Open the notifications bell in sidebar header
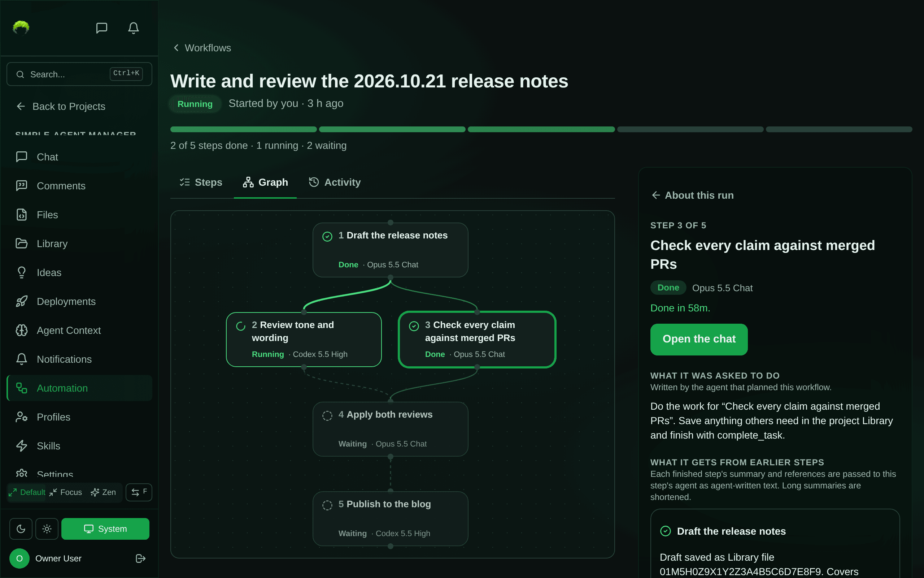The image size is (924, 578). pos(133,28)
